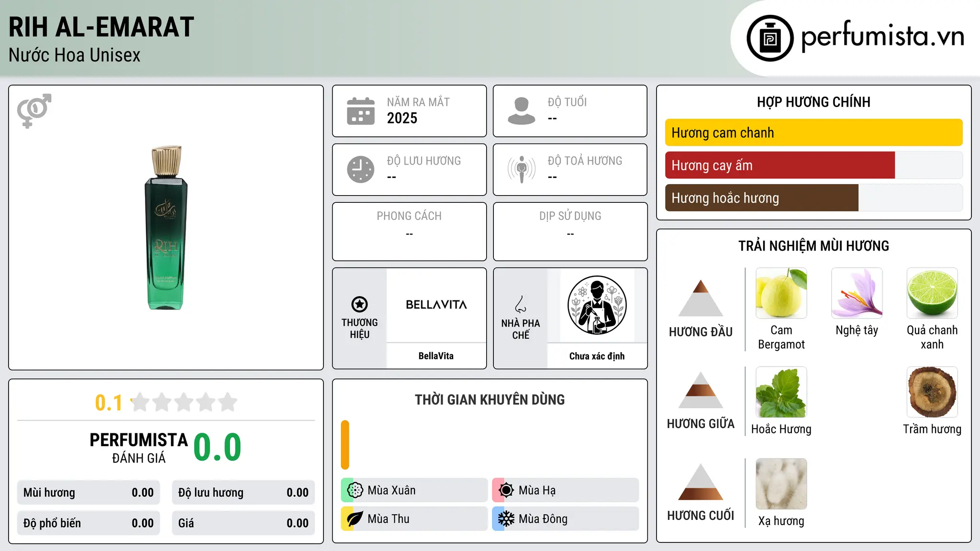
Task: Click the Mùa Đông season button
Action: 566,519
